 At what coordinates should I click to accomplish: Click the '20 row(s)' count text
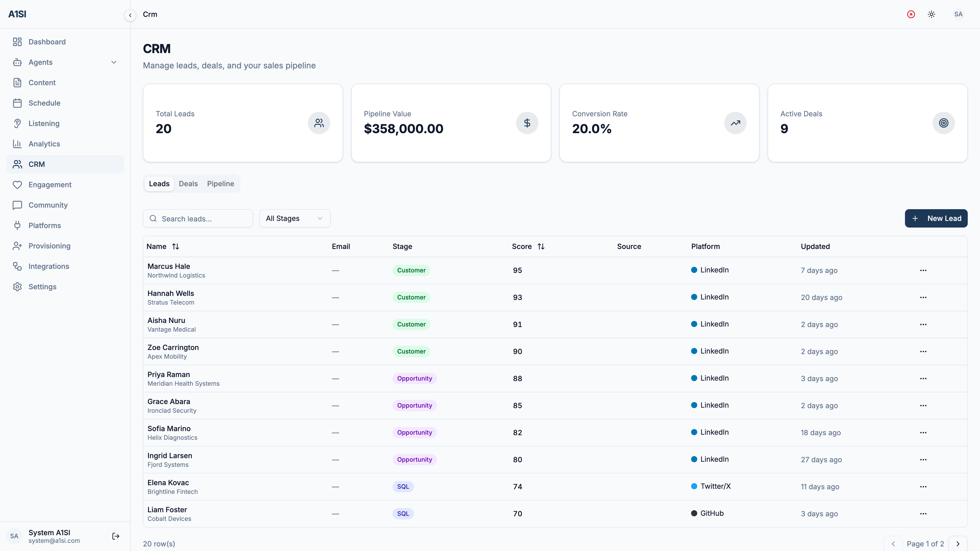click(x=159, y=544)
